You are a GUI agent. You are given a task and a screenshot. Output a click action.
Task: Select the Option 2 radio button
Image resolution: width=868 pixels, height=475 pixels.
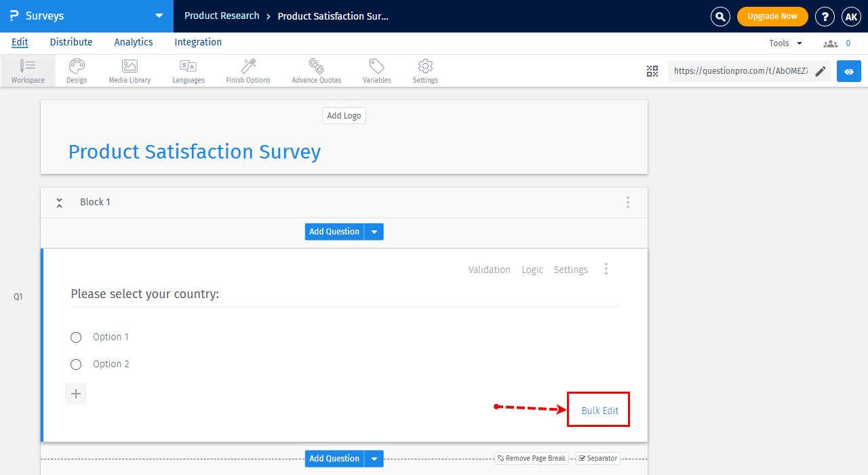[x=76, y=364]
